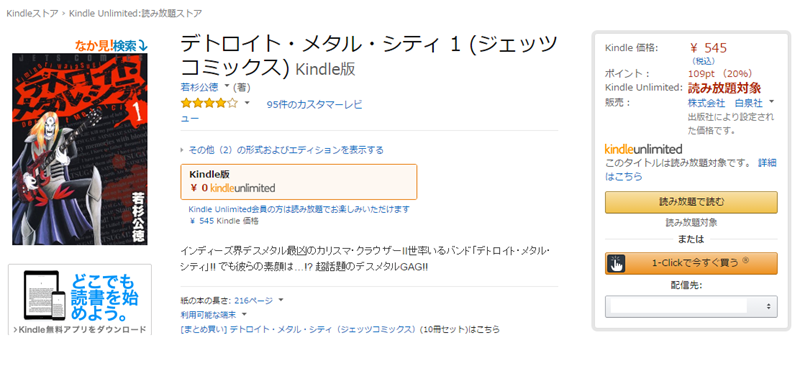The image size is (800, 371).
Task: Open the 紙の本の長さ 216ページ dropdown arrow
Action: [281, 300]
